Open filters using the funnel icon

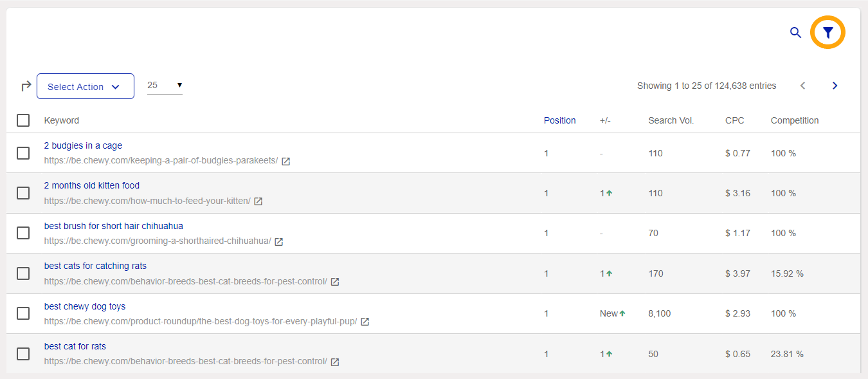pyautogui.click(x=827, y=32)
